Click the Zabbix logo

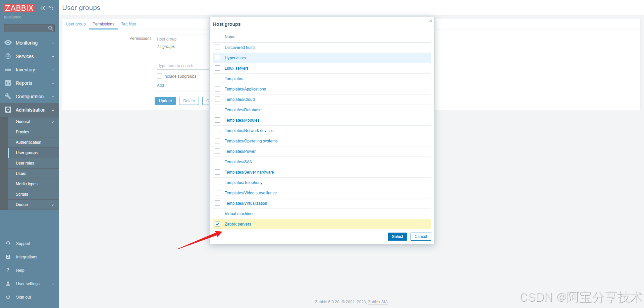click(x=19, y=8)
